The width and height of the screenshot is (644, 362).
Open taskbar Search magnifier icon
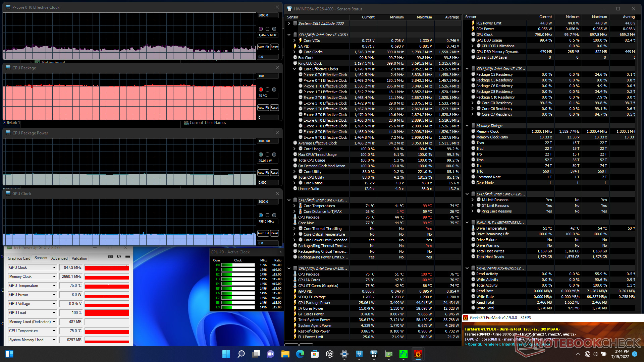pyautogui.click(x=241, y=354)
